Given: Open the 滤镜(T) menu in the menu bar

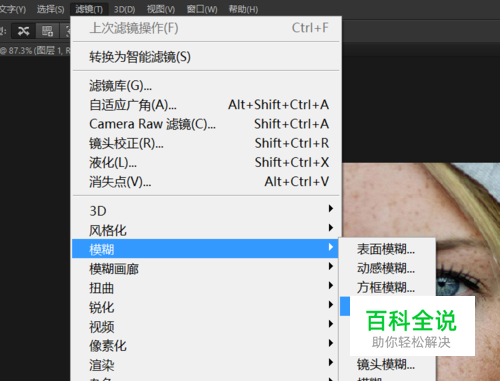Looking at the screenshot, I should tap(89, 9).
